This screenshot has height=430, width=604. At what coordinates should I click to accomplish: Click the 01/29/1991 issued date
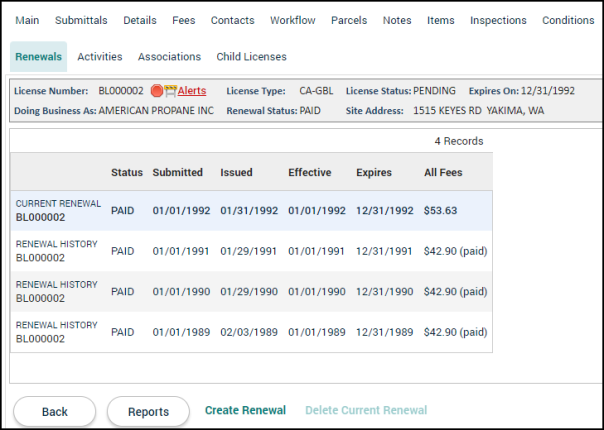point(248,251)
